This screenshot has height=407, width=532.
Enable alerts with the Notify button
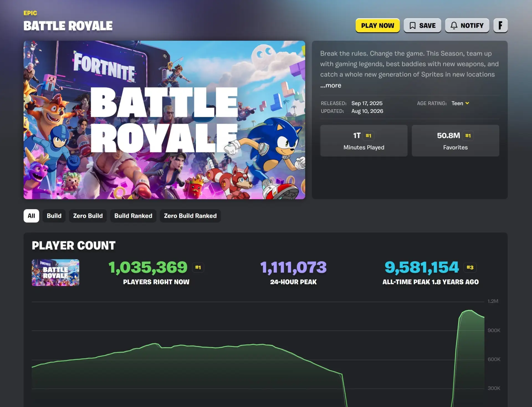point(467,25)
